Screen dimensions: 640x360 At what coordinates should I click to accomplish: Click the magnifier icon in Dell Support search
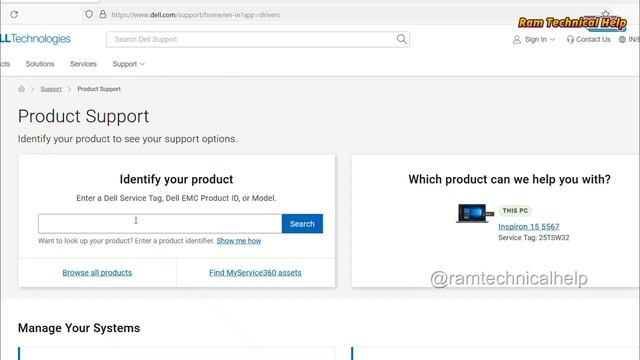(x=402, y=39)
